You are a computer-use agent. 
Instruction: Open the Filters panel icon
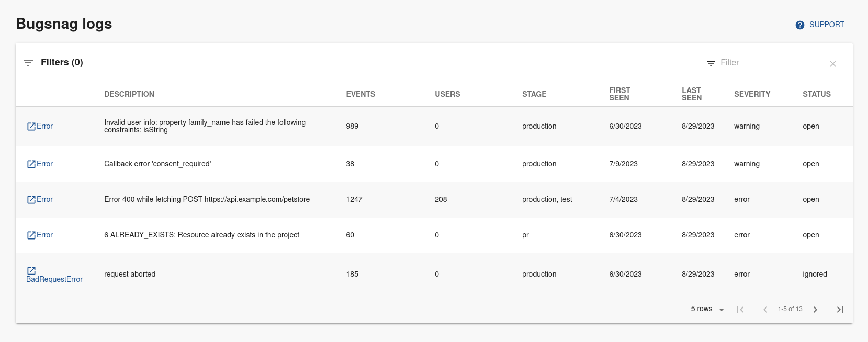28,63
